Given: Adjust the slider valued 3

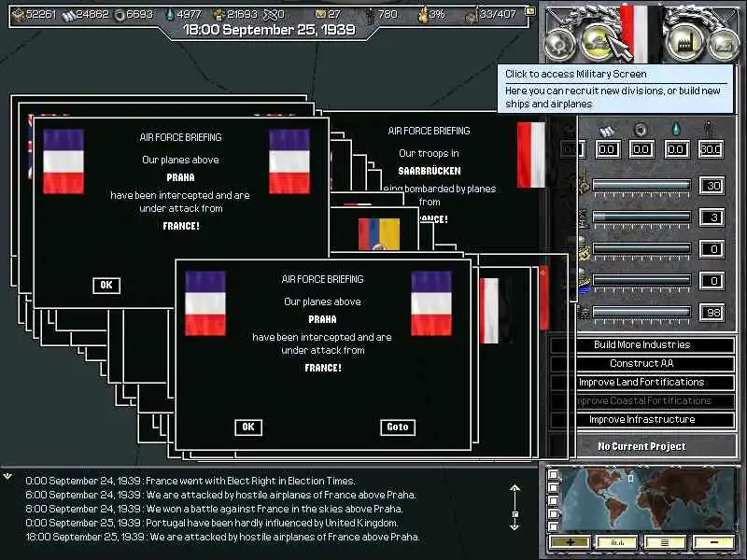Looking at the screenshot, I should pos(641,217).
